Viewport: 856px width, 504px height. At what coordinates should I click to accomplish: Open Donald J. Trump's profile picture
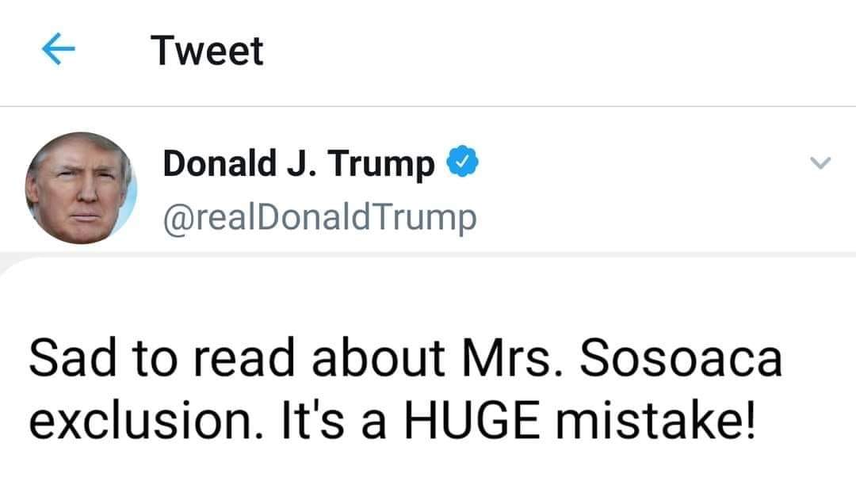point(81,189)
